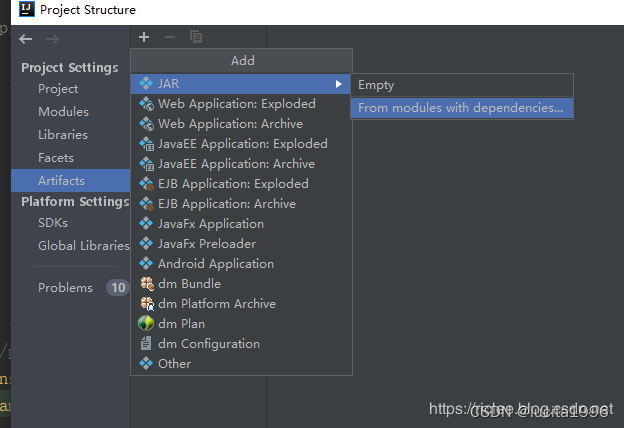Image resolution: width=624 pixels, height=428 pixels.
Task: Click the Web Application: Archive icon
Action: coord(146,123)
